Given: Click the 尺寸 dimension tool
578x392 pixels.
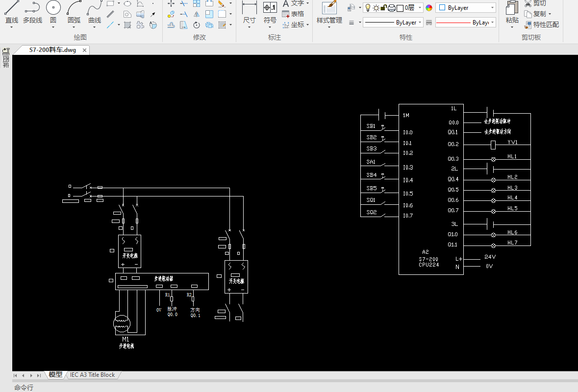Looking at the screenshot, I should [250, 13].
